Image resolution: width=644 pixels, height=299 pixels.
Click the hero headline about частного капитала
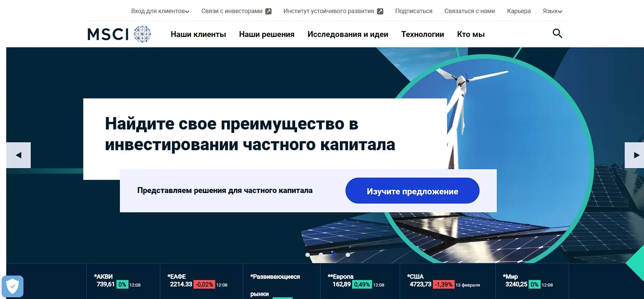point(250,134)
